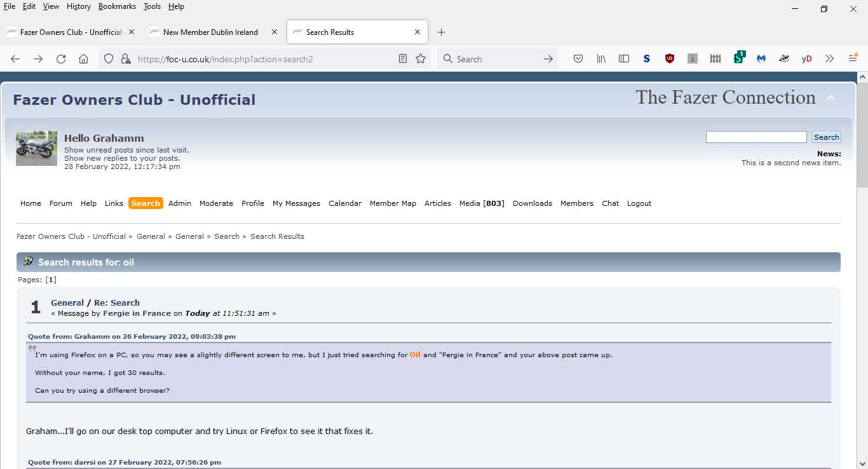This screenshot has height=469, width=868.
Task: Open the Pocket save icon
Action: (x=578, y=59)
